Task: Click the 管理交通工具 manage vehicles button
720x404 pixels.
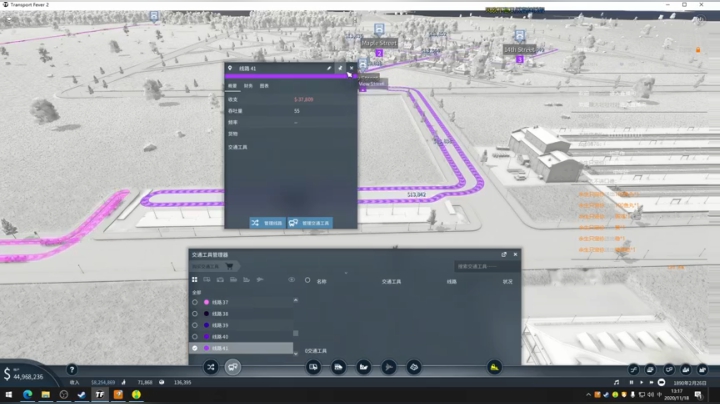Action: [x=310, y=223]
